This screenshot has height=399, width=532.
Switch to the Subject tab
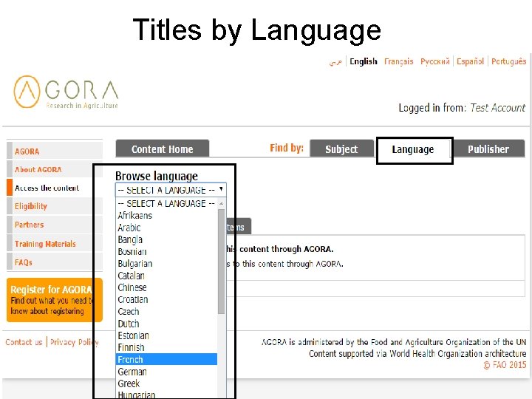click(341, 149)
